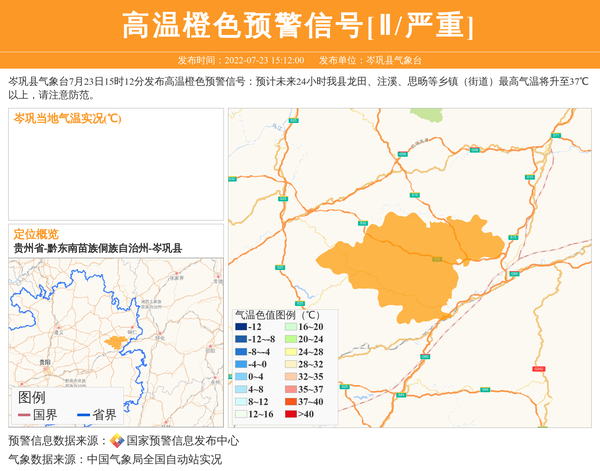Select the red >40 legend swatch
600x471 pixels.
point(291,414)
